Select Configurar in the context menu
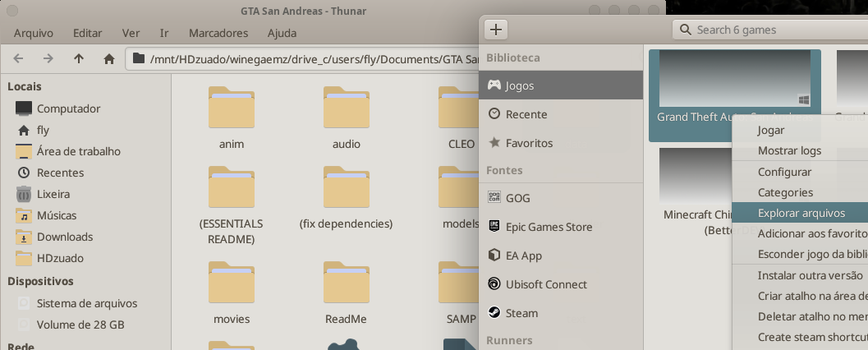This screenshot has width=868, height=350. tap(784, 172)
